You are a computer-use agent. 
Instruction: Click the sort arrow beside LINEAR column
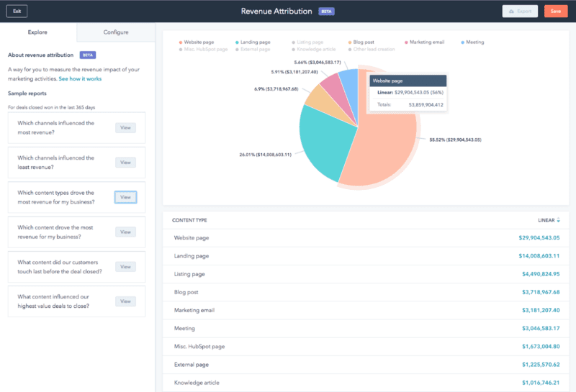pyautogui.click(x=558, y=219)
